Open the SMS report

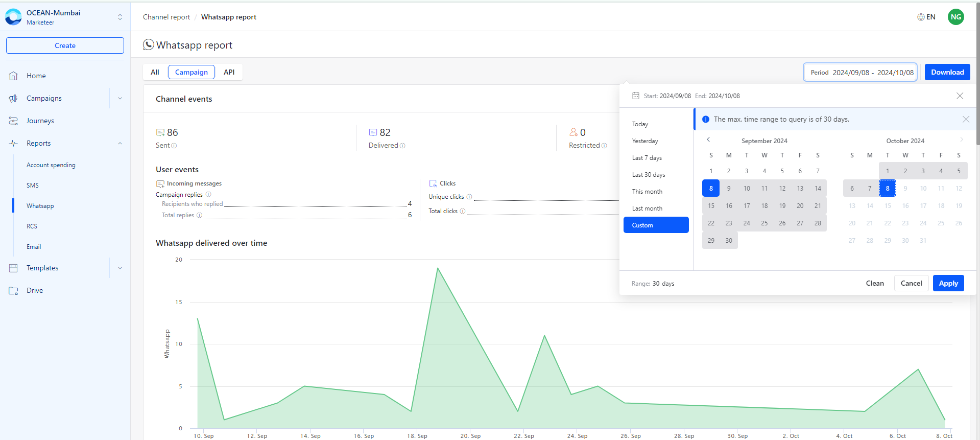pyautogui.click(x=33, y=186)
